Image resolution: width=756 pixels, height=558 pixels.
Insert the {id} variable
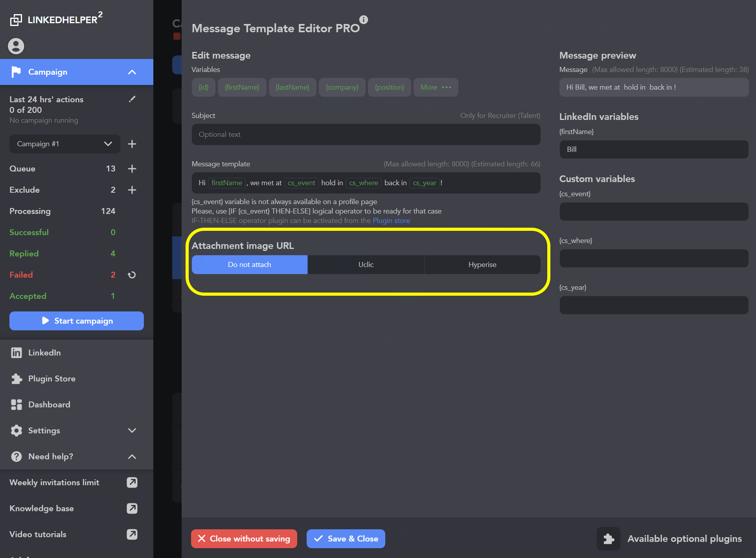[x=204, y=87]
